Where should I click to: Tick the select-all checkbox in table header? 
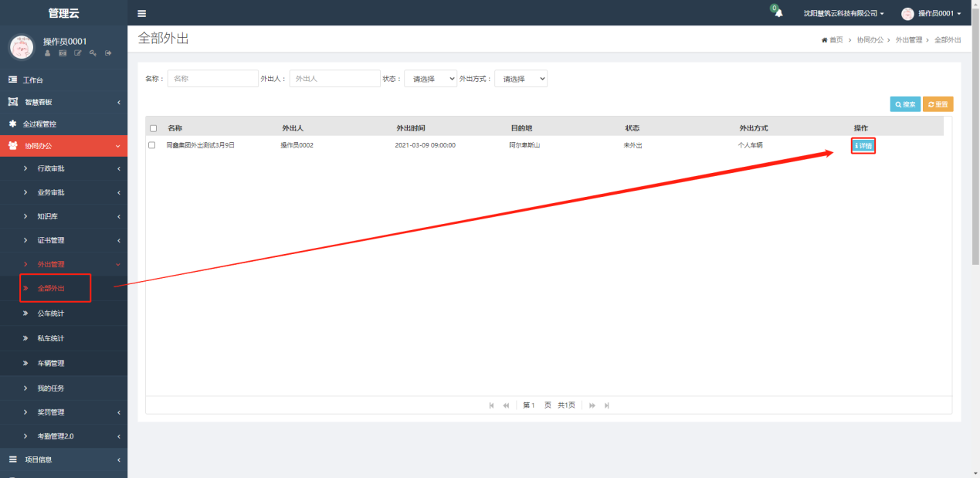(153, 128)
